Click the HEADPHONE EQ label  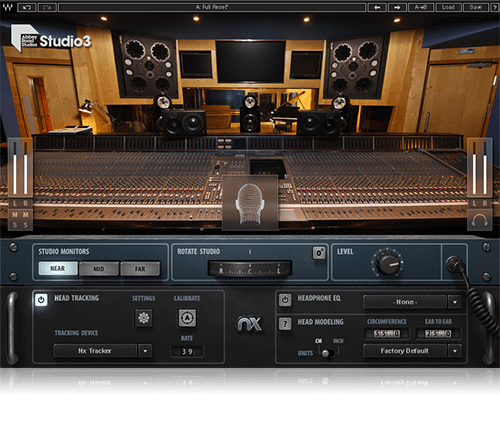tap(319, 298)
